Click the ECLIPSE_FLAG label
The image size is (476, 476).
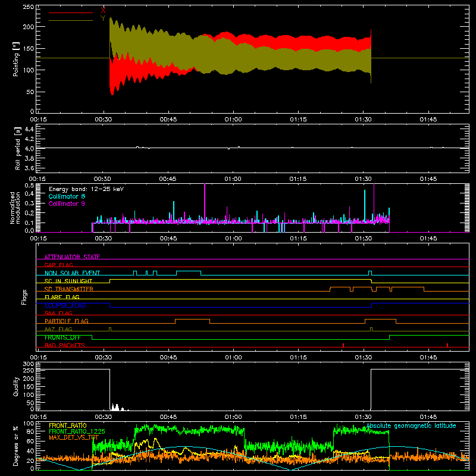(x=65, y=305)
